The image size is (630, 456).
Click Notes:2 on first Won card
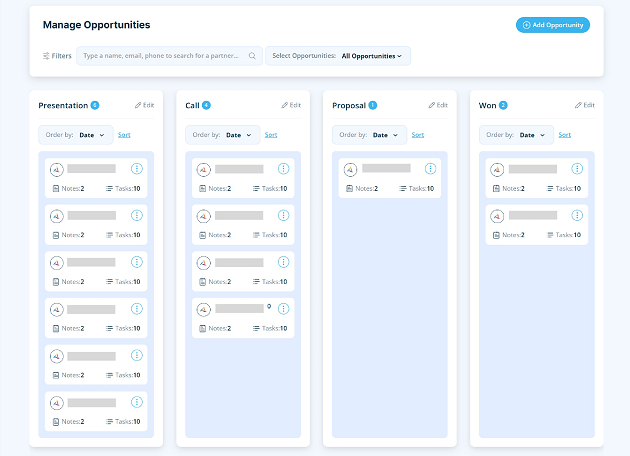[509, 188]
